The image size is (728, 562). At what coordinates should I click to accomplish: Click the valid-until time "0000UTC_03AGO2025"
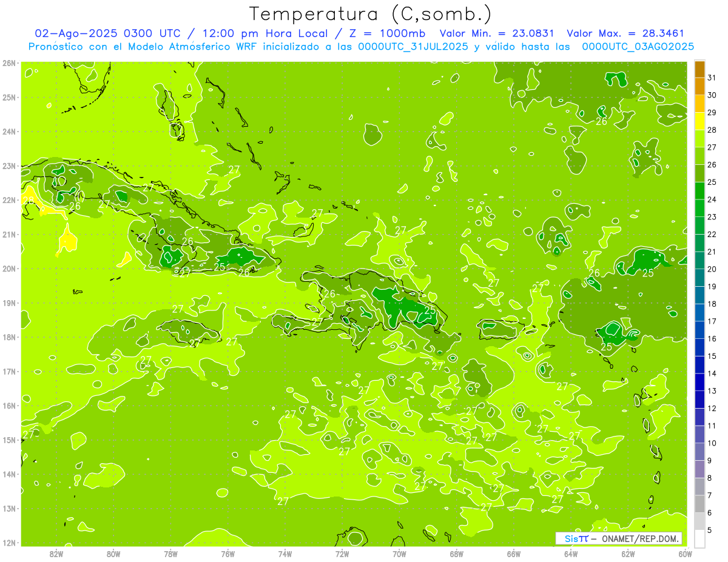(x=638, y=46)
